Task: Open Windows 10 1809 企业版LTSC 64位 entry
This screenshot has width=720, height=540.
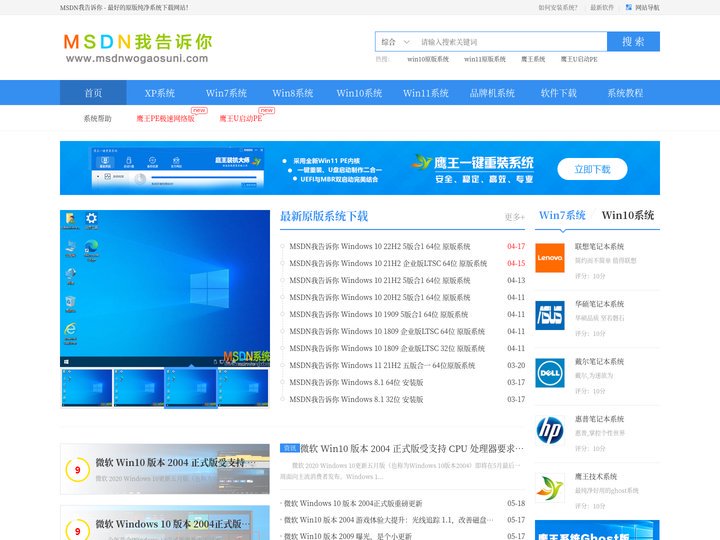Action: coord(387,332)
